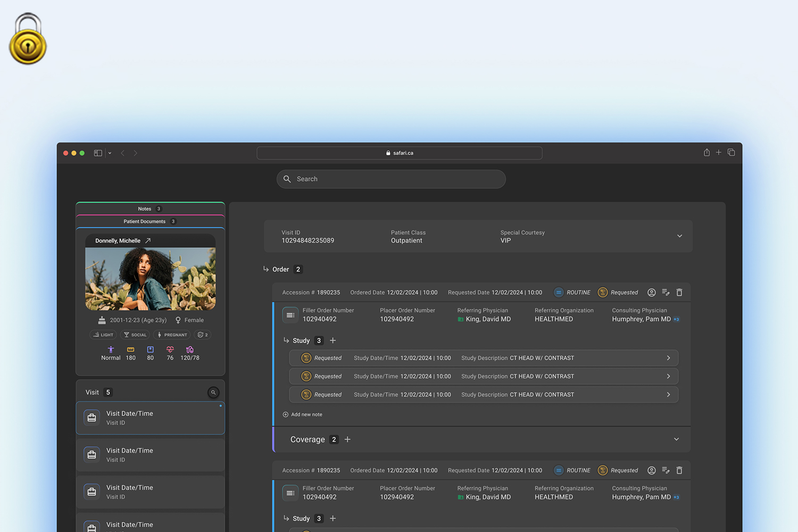Select the third Visit Date/Time entry

point(151,492)
